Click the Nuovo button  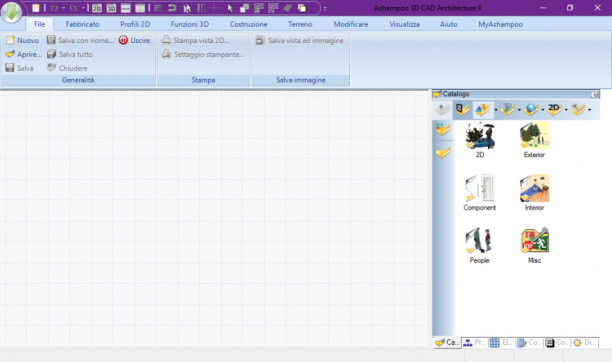coord(22,40)
